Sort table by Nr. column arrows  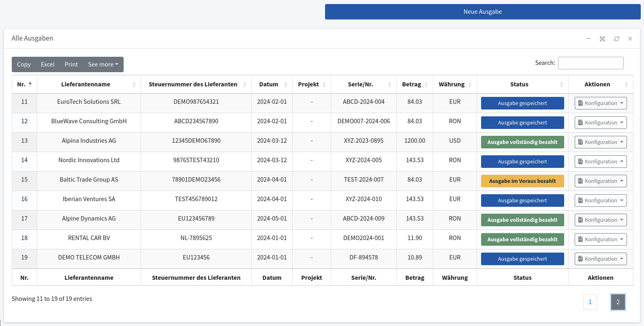30,84
